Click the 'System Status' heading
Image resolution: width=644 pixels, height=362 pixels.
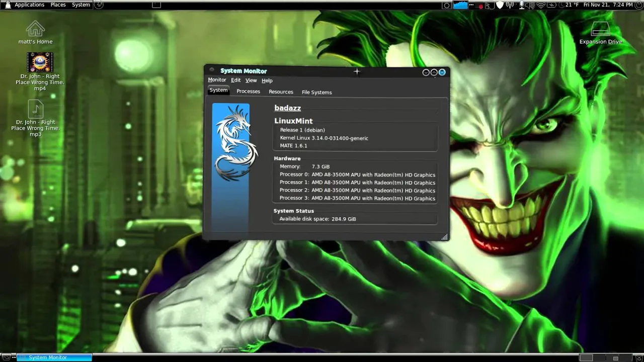coord(293,211)
